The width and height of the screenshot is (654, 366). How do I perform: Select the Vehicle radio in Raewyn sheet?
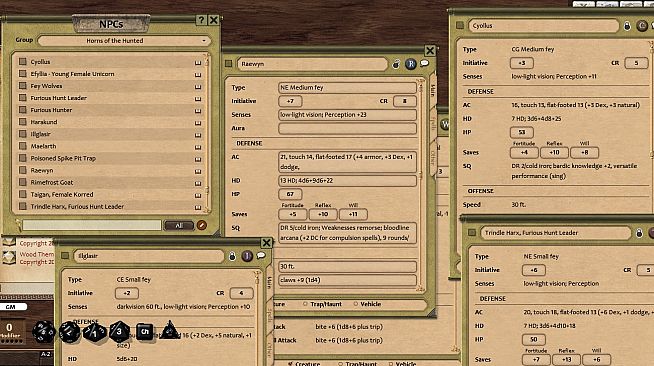[356, 304]
